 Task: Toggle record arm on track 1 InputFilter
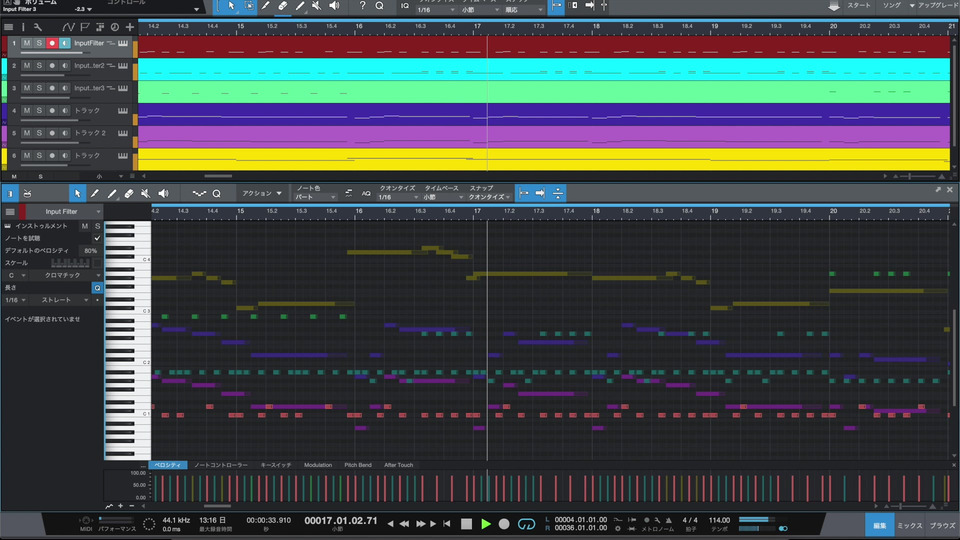click(x=52, y=43)
